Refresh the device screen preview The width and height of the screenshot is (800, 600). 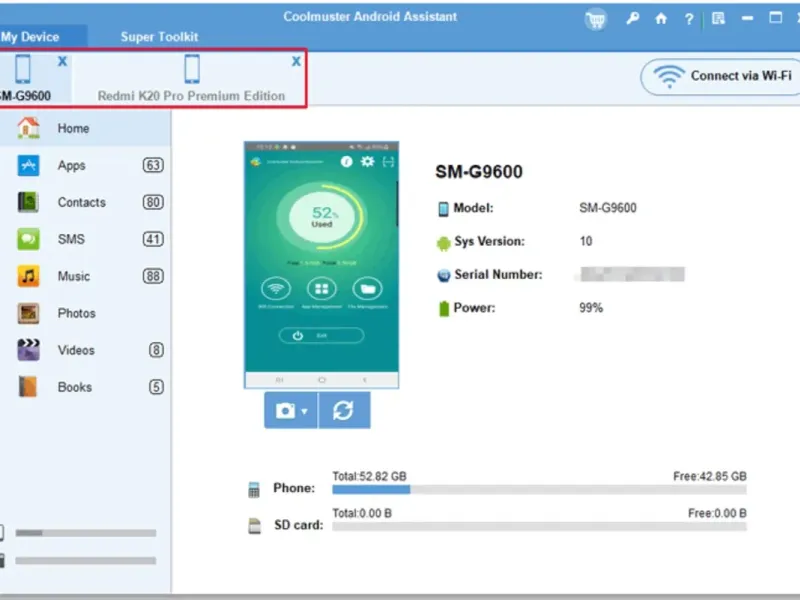coord(344,410)
